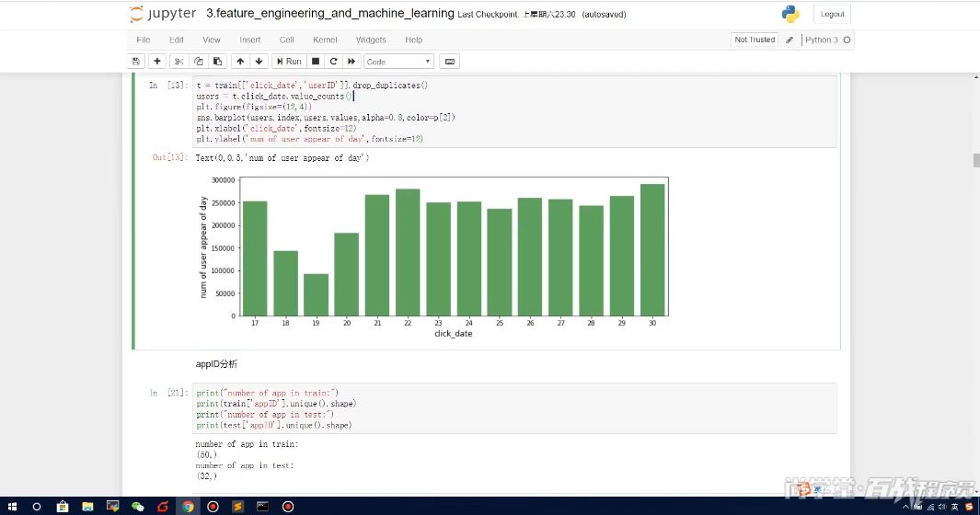Open Cortana search circle in taskbar
Screen dimensions: 980x515
(37, 506)
